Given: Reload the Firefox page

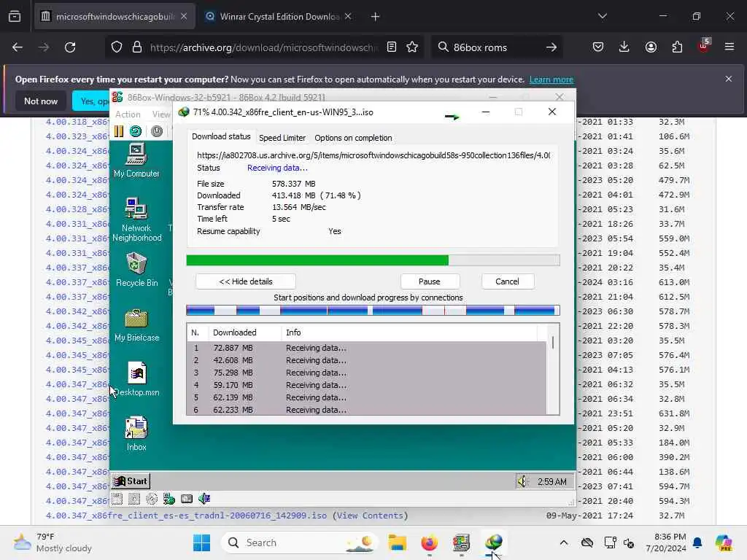Looking at the screenshot, I should pos(70,47).
